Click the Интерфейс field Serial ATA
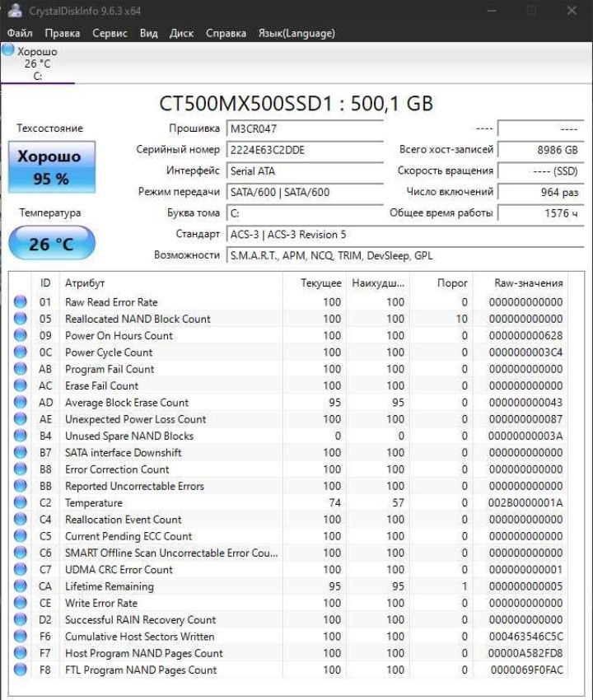Viewport: 593px width, 700px height. pyautogui.click(x=305, y=170)
